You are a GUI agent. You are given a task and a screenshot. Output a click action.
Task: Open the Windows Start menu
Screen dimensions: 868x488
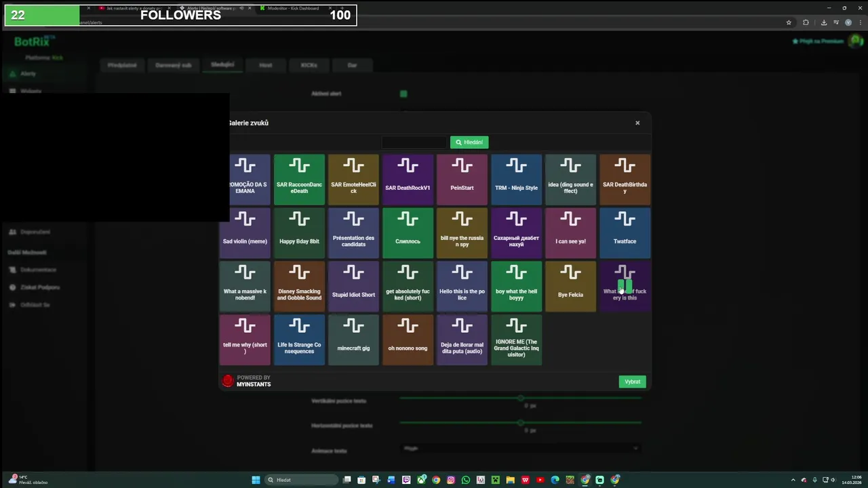click(x=256, y=480)
